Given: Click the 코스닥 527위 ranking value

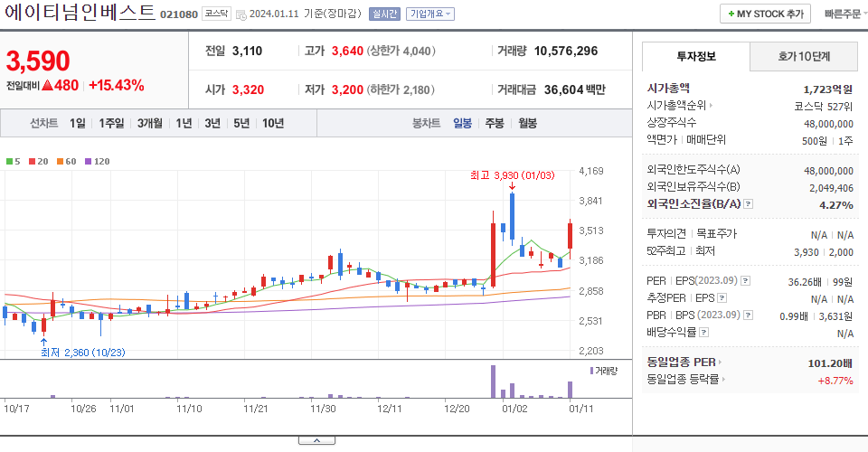Looking at the screenshot, I should [823, 107].
